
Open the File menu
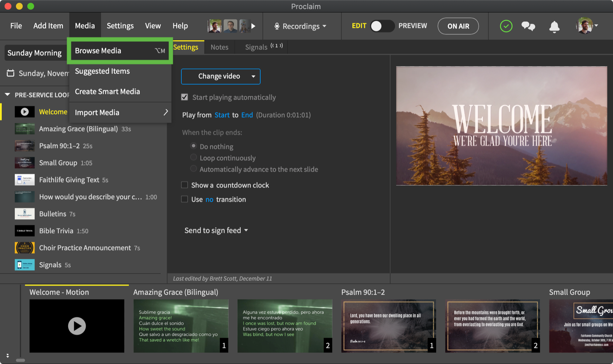(x=16, y=26)
